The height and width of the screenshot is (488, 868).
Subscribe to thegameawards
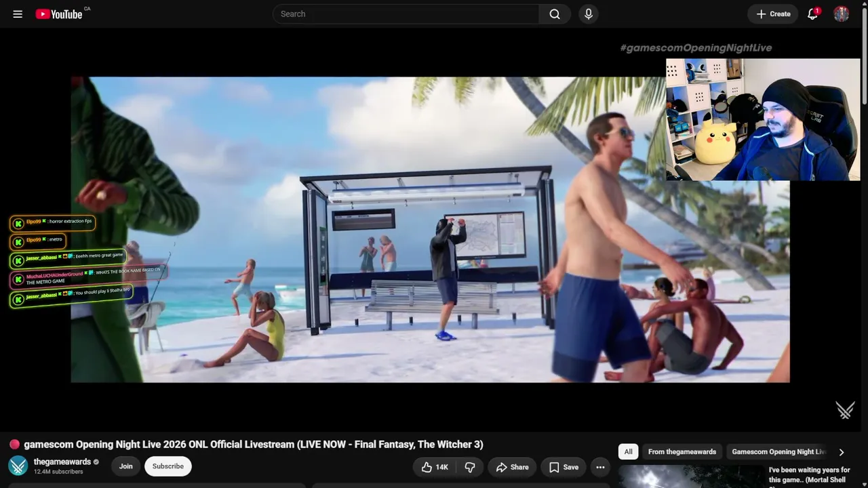click(168, 466)
